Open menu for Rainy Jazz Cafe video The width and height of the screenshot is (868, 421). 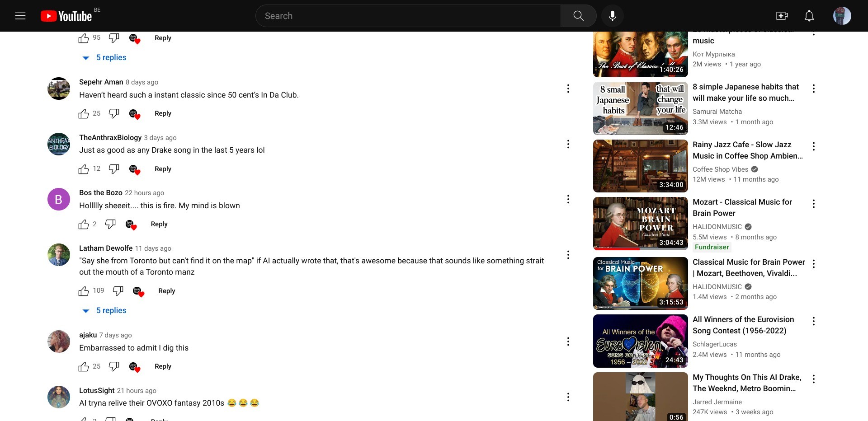813,146
